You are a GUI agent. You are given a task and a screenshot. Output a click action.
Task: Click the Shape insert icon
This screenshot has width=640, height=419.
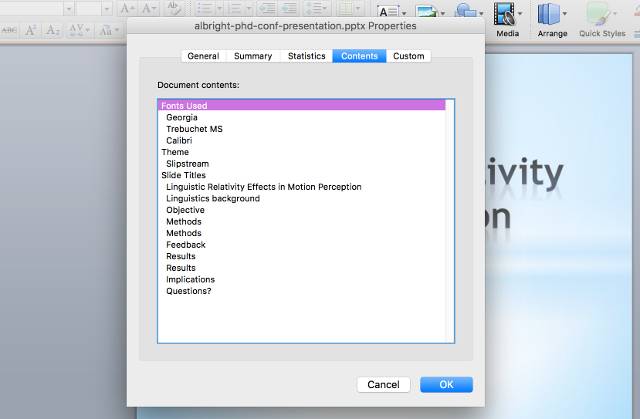pyautogui.click(x=466, y=11)
